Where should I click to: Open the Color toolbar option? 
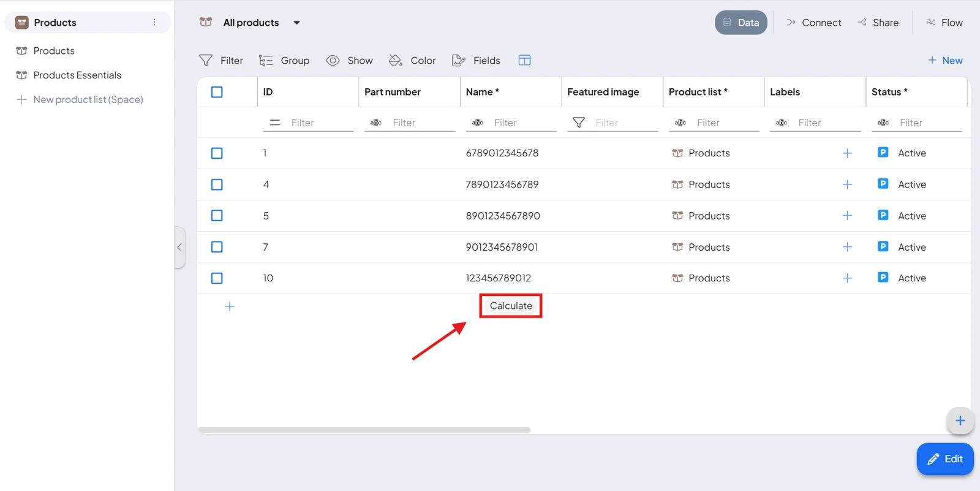412,61
